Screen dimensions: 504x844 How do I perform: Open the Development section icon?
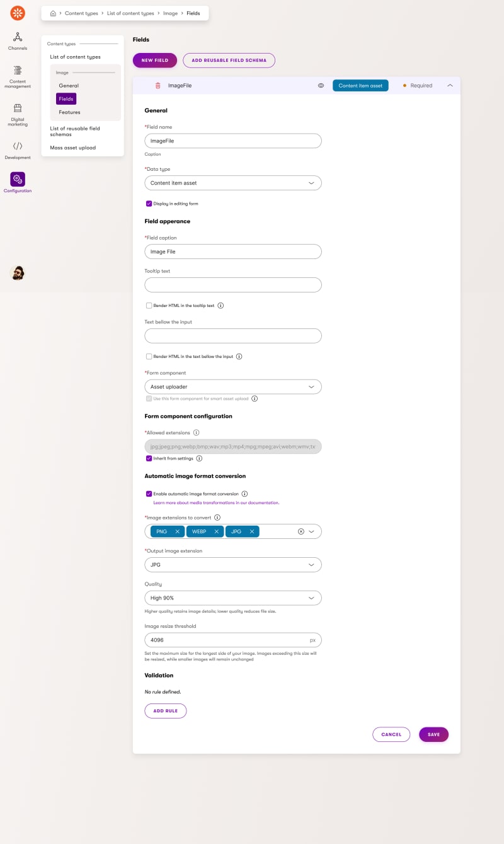point(18,146)
